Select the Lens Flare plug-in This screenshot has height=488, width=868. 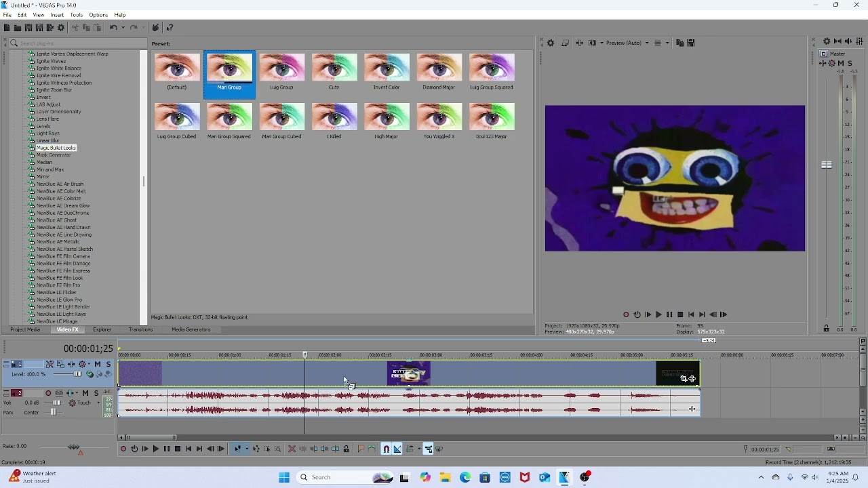pos(47,119)
